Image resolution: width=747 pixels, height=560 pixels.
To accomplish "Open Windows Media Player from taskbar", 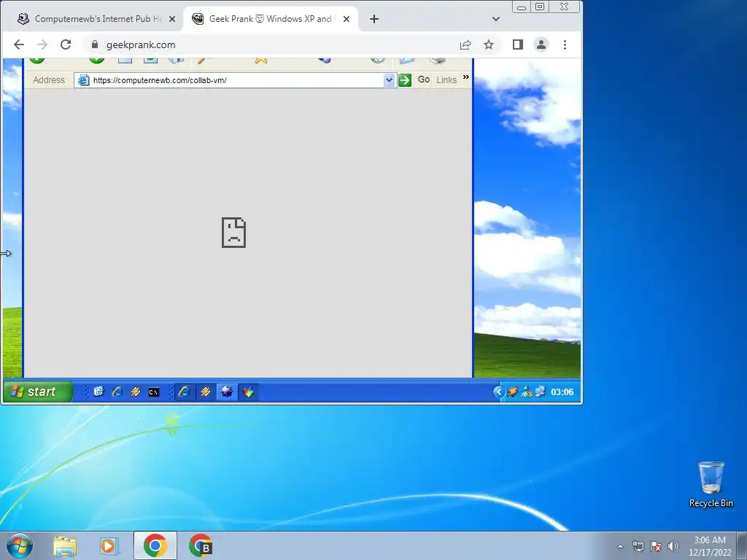I will point(109,546).
